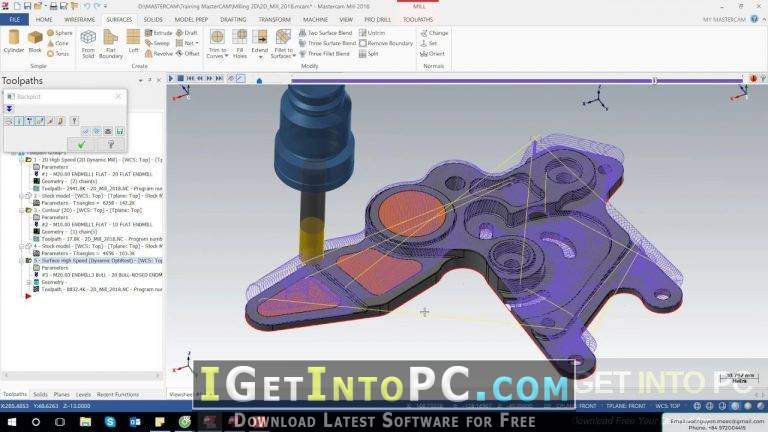768x432 pixels.
Task: Choose the Offset surface tool
Action: pyautogui.click(x=188, y=53)
